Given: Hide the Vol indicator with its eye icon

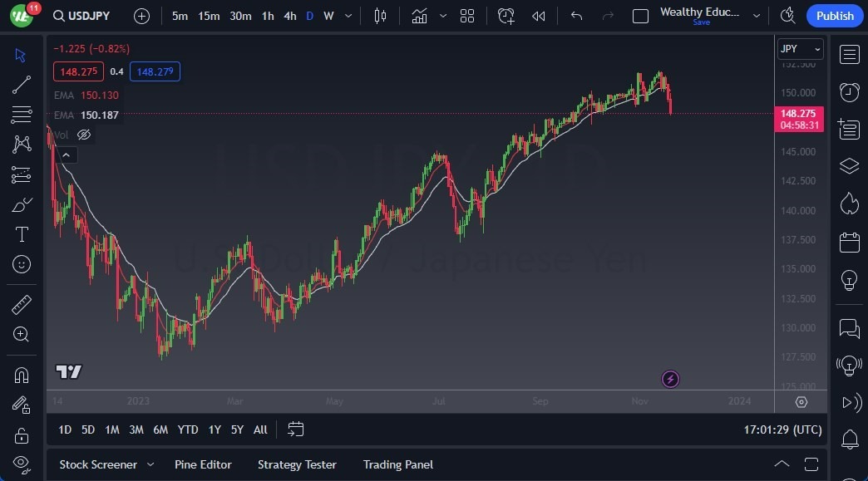Looking at the screenshot, I should pyautogui.click(x=83, y=134).
